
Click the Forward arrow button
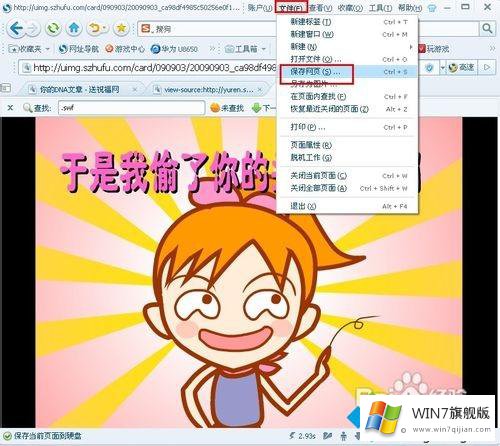pos(32,29)
